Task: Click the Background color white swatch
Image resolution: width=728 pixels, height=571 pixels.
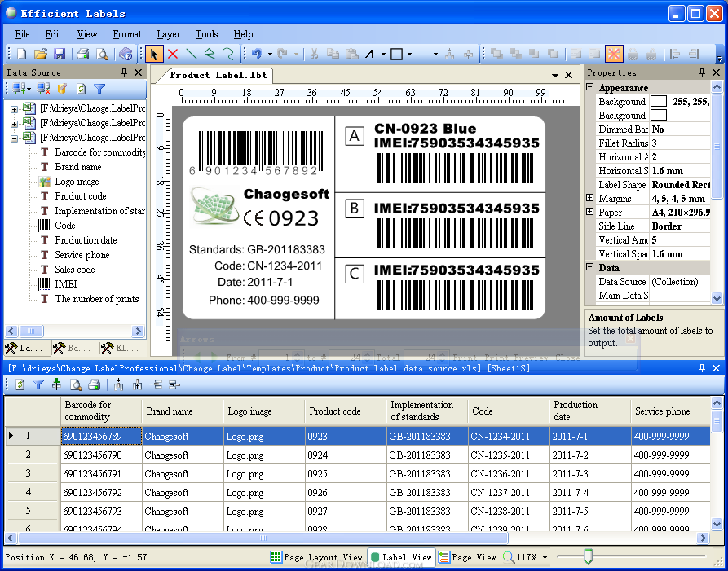Action: pyautogui.click(x=659, y=101)
